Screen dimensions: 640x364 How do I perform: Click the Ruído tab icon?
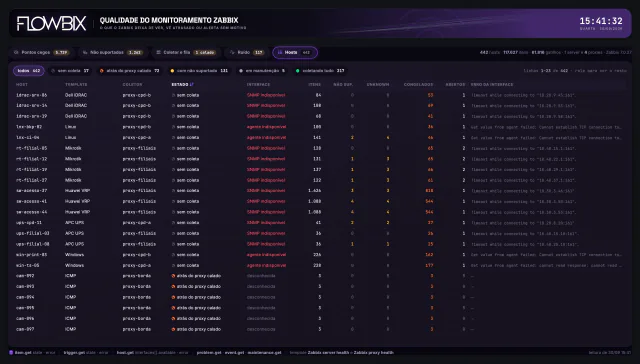pos(232,52)
